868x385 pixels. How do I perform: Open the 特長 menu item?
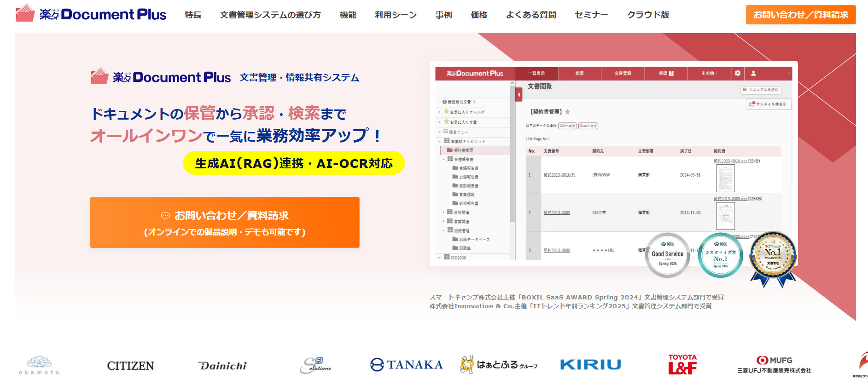pyautogui.click(x=193, y=15)
